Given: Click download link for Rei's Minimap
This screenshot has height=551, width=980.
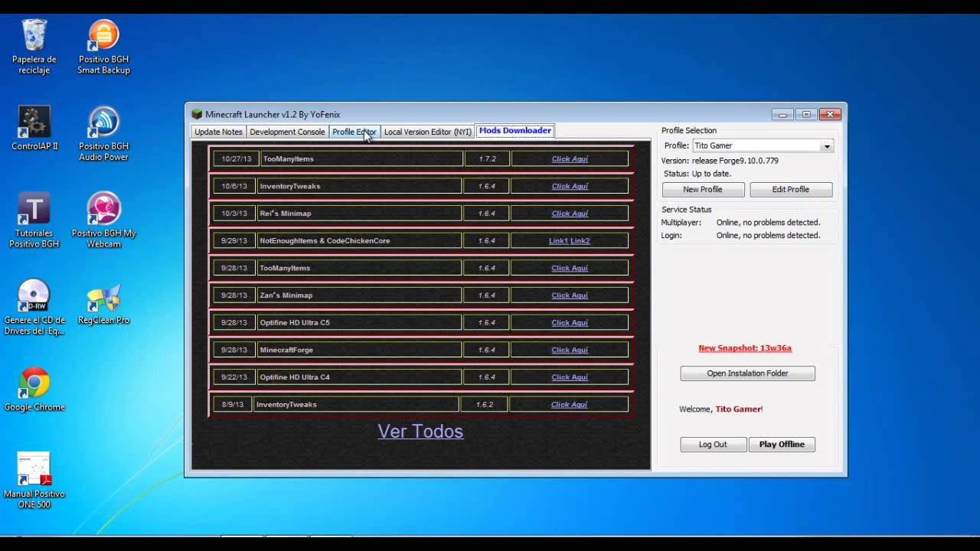Looking at the screenshot, I should (570, 214).
